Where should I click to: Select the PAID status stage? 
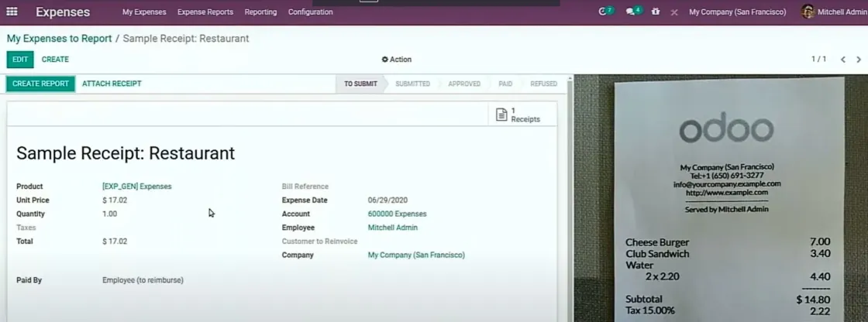pyautogui.click(x=505, y=84)
